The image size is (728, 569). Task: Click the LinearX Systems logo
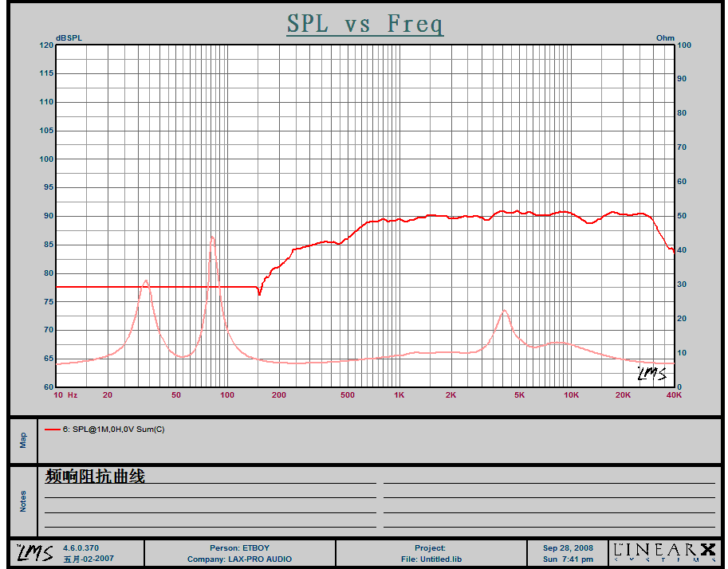(664, 551)
